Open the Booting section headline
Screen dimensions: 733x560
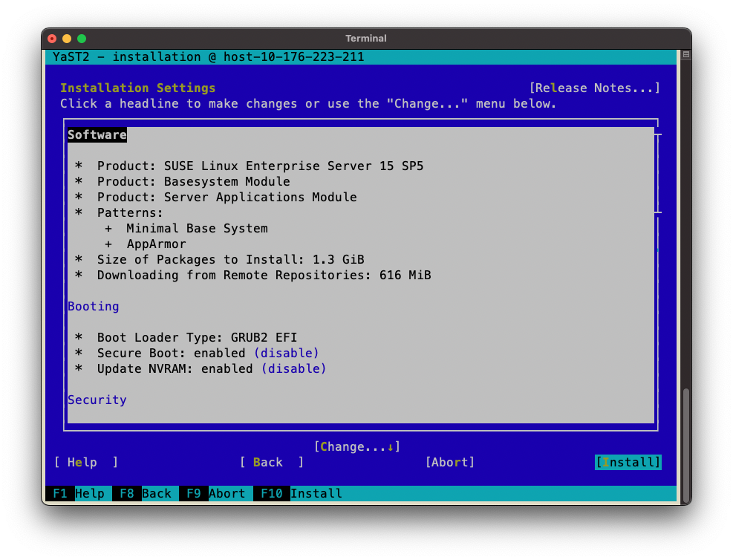pos(93,306)
